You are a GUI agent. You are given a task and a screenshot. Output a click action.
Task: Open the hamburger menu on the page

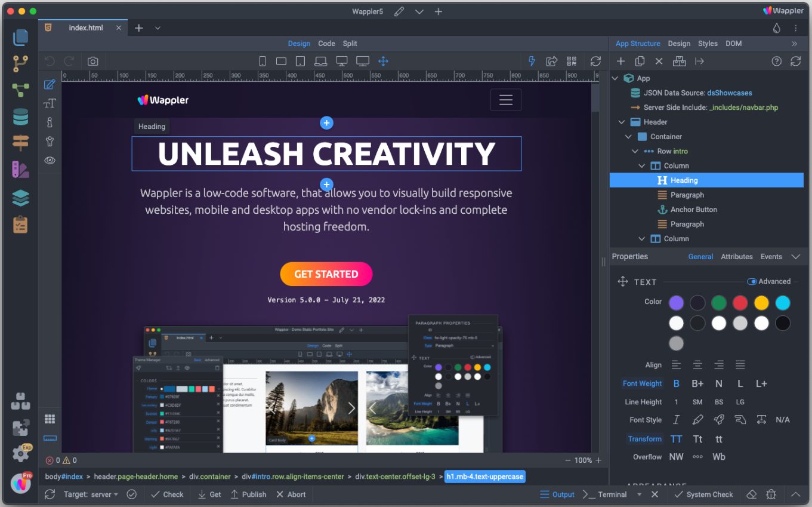[x=506, y=100]
